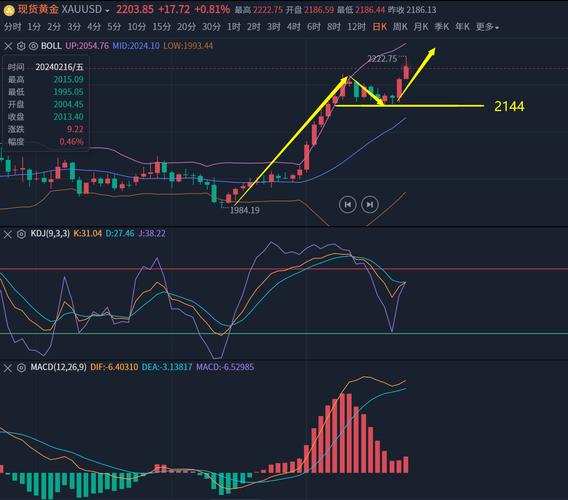The width and height of the screenshot is (568, 500).
Task: Switch to the 分时 timeframe tab
Action: (x=12, y=27)
